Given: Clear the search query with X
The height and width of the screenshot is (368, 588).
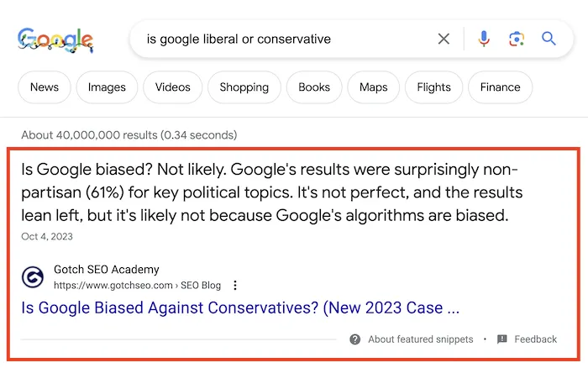Looking at the screenshot, I should [444, 39].
